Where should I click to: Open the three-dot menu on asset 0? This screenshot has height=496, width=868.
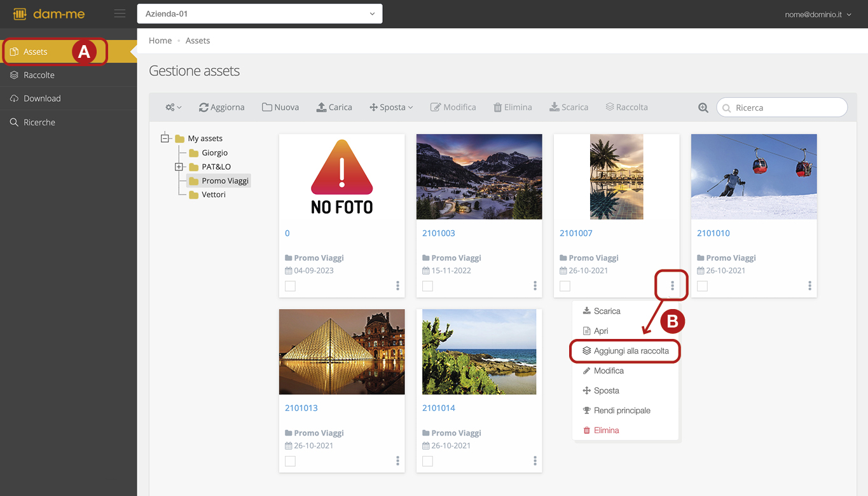point(397,286)
